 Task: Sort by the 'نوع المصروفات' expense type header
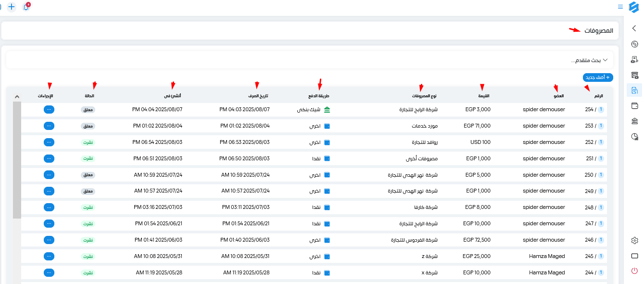click(424, 96)
